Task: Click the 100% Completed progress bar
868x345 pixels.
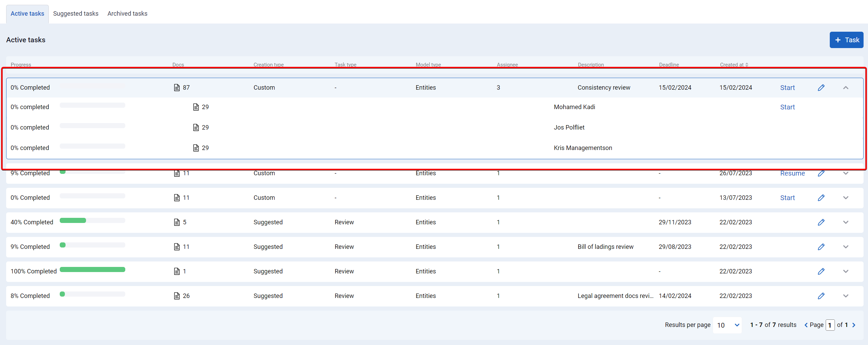Action: pyautogui.click(x=93, y=270)
